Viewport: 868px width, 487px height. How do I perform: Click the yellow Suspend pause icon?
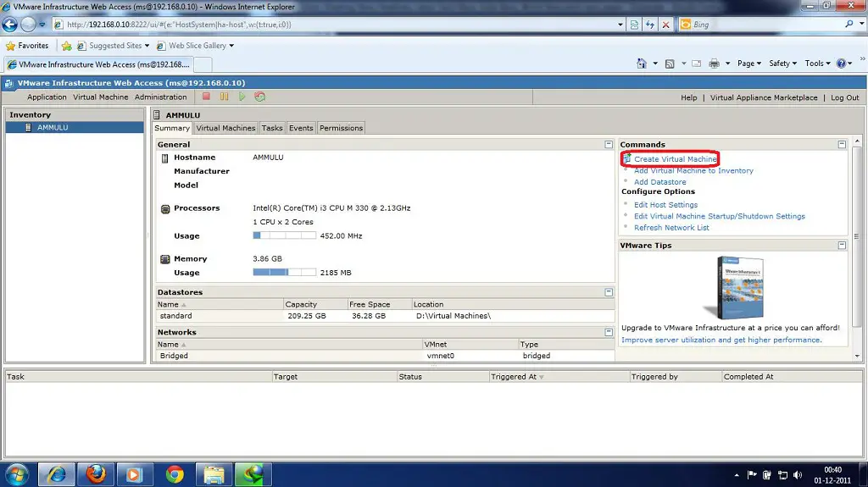point(224,97)
